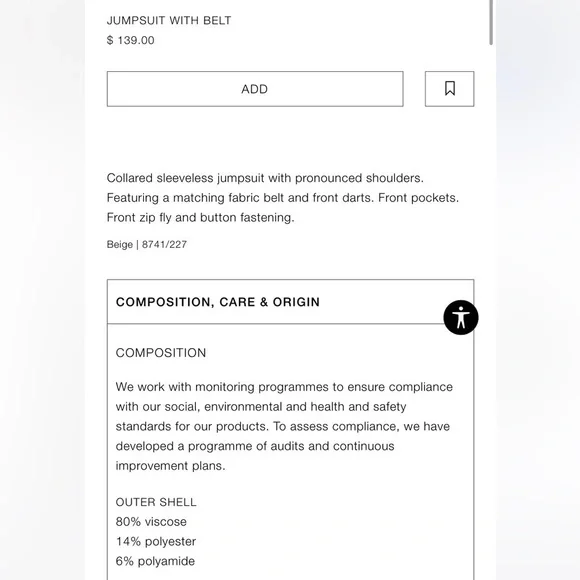Click the 'Front zip fly and button fastening' sentence
This screenshot has height=580, width=580.
point(200,218)
